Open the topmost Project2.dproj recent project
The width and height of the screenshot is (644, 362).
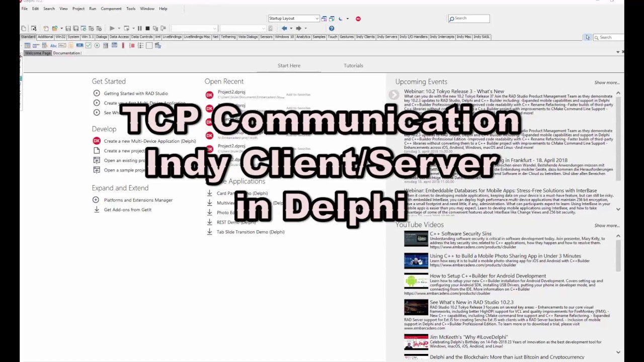[x=231, y=92]
